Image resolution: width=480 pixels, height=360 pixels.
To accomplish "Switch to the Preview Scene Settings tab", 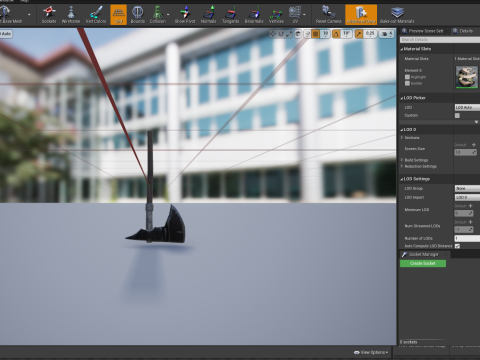I will [x=423, y=31].
